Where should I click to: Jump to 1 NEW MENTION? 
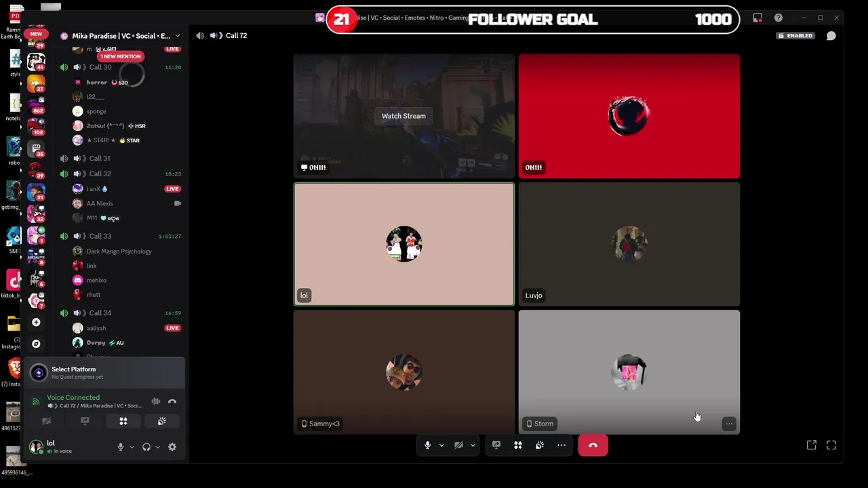tap(121, 56)
